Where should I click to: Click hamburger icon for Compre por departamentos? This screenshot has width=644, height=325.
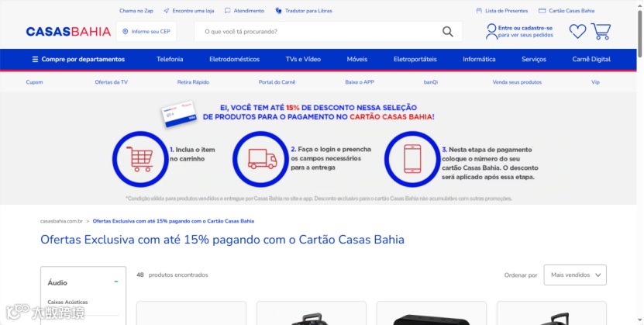pyautogui.click(x=35, y=59)
